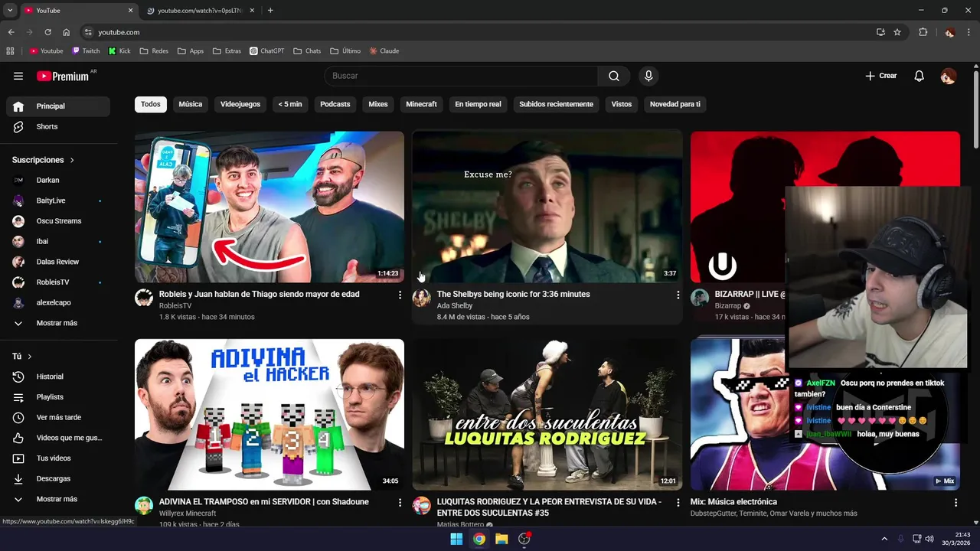Open options menu for Mix: Música electrónica
The width and height of the screenshot is (980, 551).
point(955,503)
